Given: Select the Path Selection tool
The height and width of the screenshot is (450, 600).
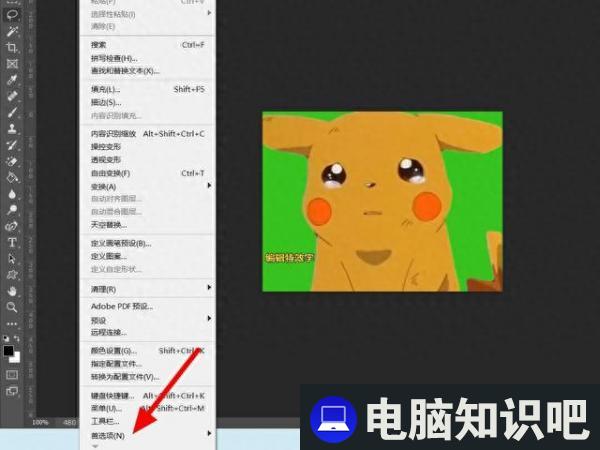Looking at the screenshot, I should coord(12,259).
